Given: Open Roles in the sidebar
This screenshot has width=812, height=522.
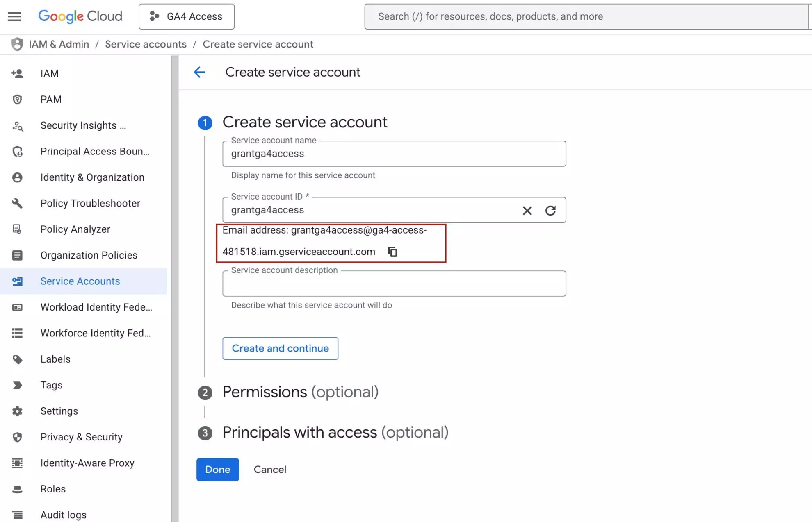Looking at the screenshot, I should point(52,488).
